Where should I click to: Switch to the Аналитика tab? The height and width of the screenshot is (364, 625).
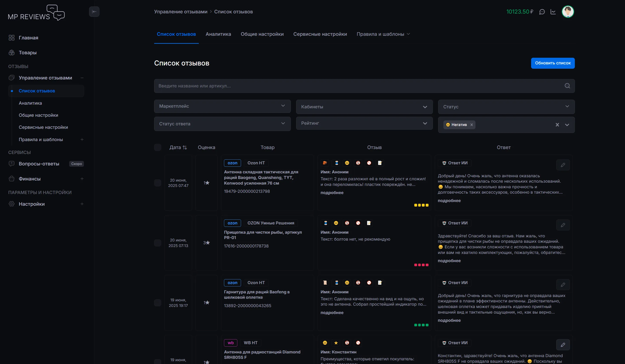point(218,34)
